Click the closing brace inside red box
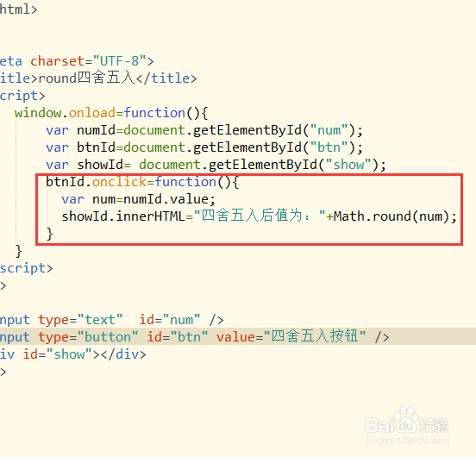Screen dimensions: 476x457 coord(49,234)
